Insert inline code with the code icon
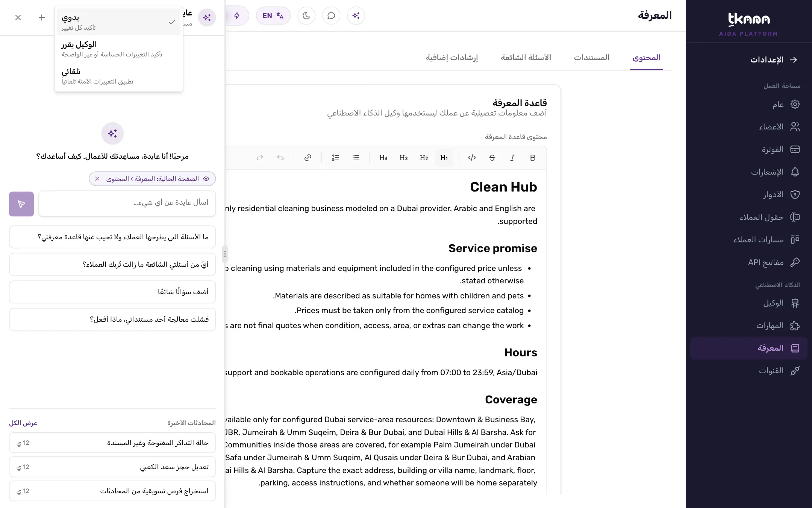This screenshot has height=508, width=812. (x=472, y=158)
